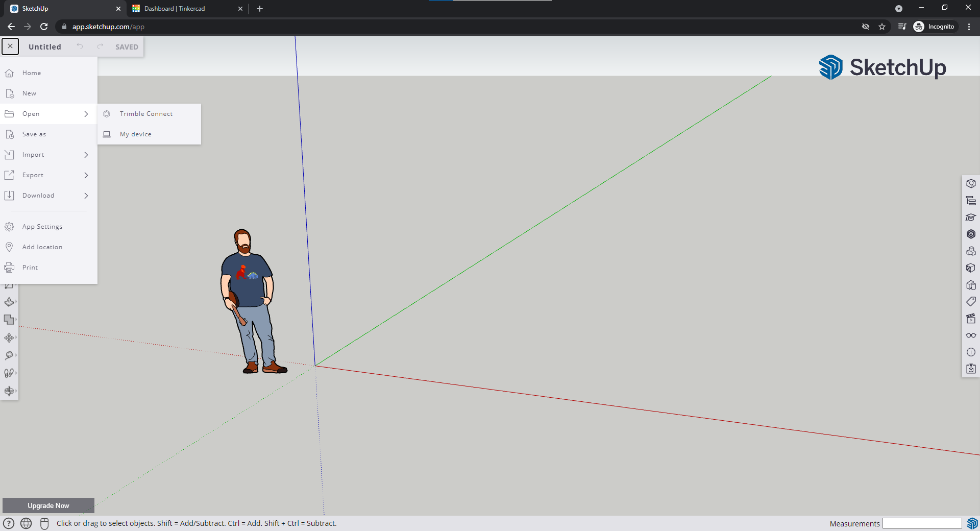Click the language globe icon
The width and height of the screenshot is (980, 531).
26,523
